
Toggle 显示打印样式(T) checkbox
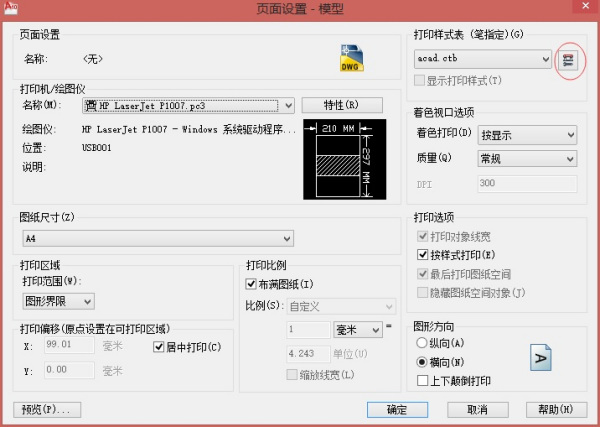pos(420,81)
